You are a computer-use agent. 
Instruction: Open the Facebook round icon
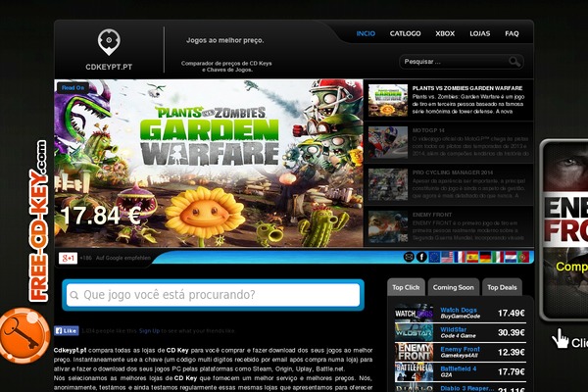point(421,257)
